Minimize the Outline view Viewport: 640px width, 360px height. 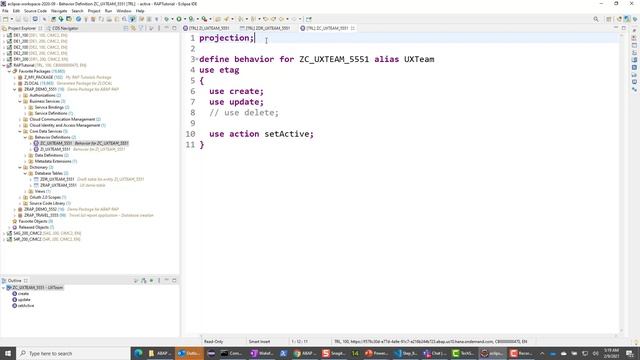pyautogui.click(x=167, y=280)
